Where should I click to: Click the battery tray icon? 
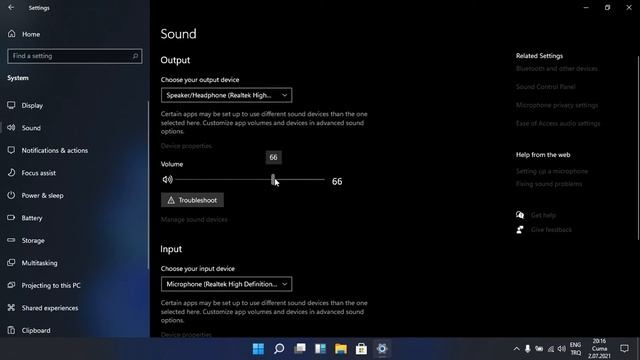539,349
